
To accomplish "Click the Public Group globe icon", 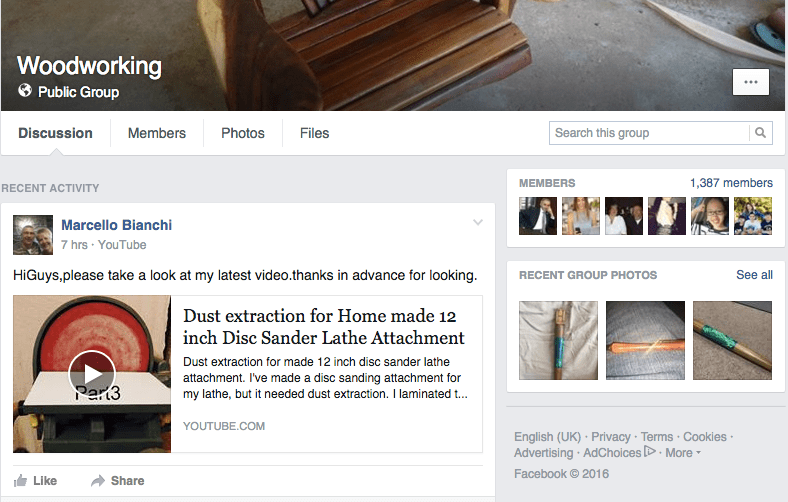I will (25, 90).
